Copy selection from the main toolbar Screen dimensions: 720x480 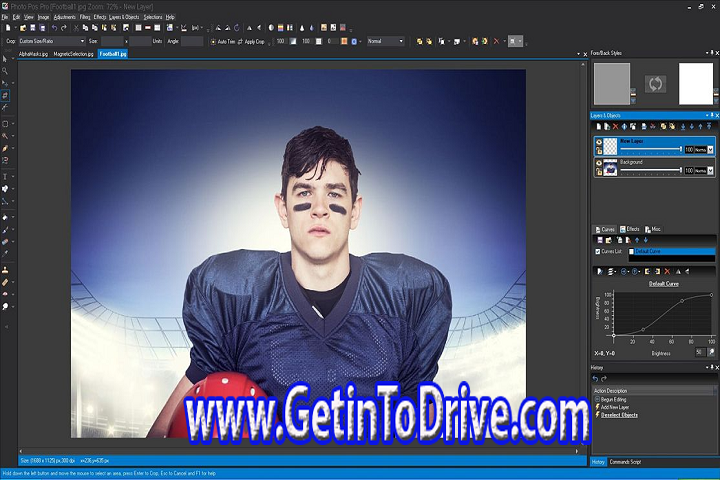pyautogui.click(x=85, y=28)
